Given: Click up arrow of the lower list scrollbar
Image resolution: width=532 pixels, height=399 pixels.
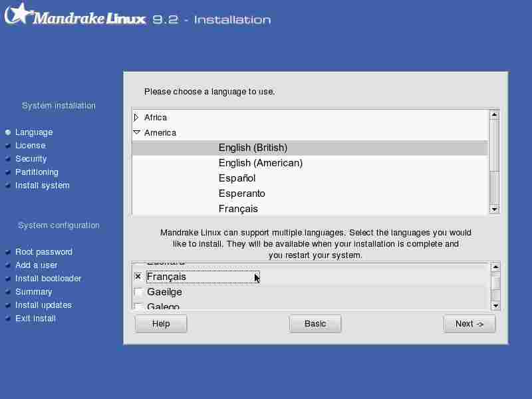Looking at the screenshot, I should [x=495, y=267].
